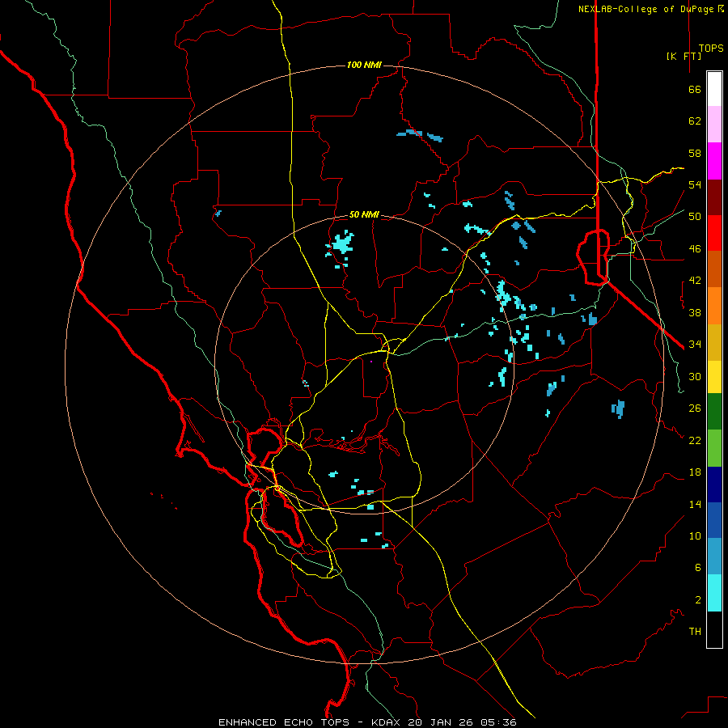Click the "20 JAN 26" date in the footer

(x=442, y=722)
